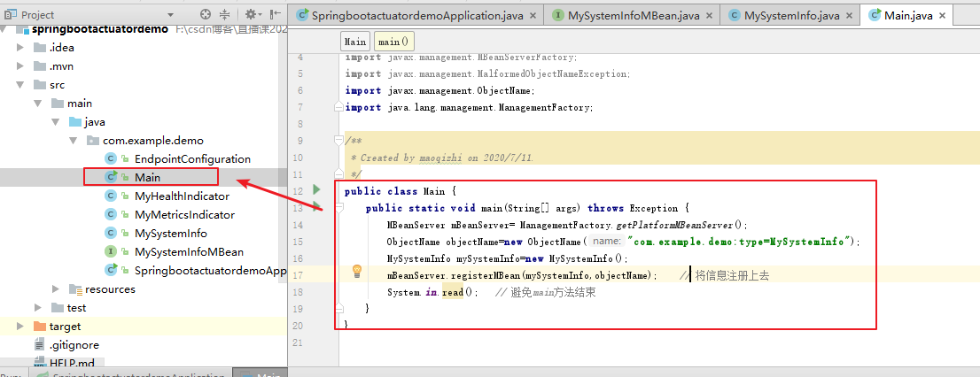Screen dimensions: 980x377
Task: Expand the .idea folder
Action: [20, 48]
